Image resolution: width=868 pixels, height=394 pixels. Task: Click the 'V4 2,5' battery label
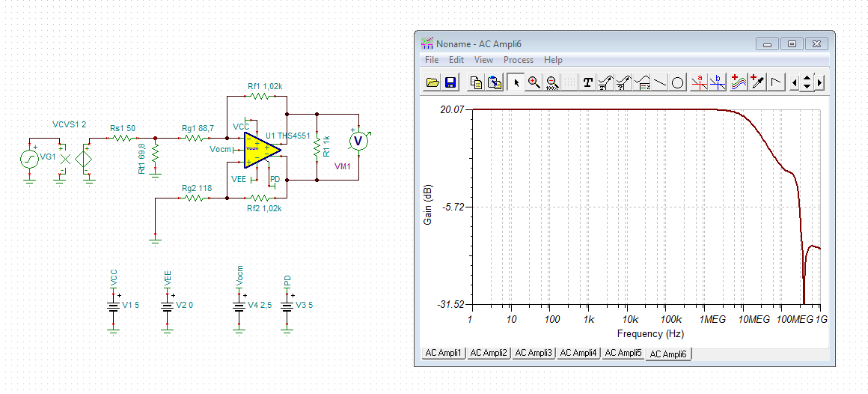259,305
